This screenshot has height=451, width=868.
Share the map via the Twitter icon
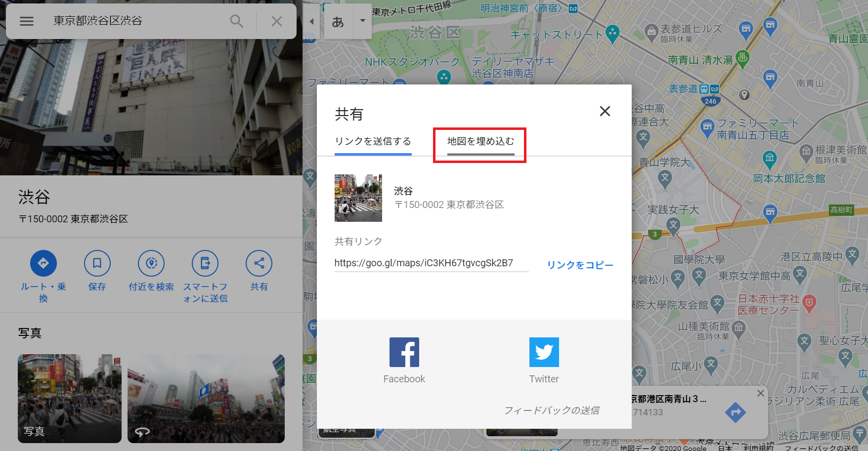pyautogui.click(x=544, y=352)
